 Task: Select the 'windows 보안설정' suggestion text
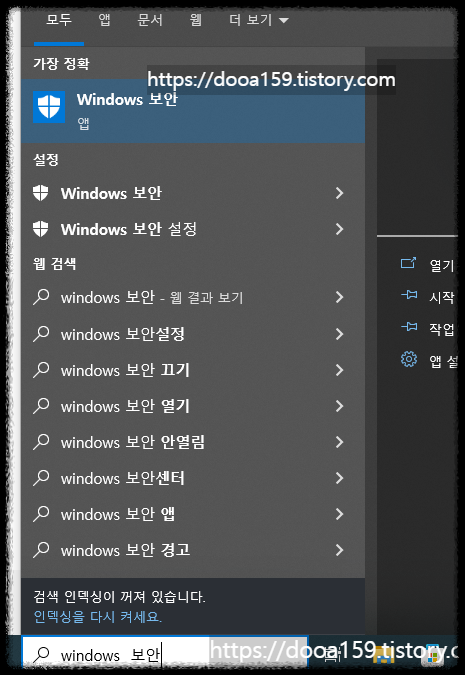123,334
